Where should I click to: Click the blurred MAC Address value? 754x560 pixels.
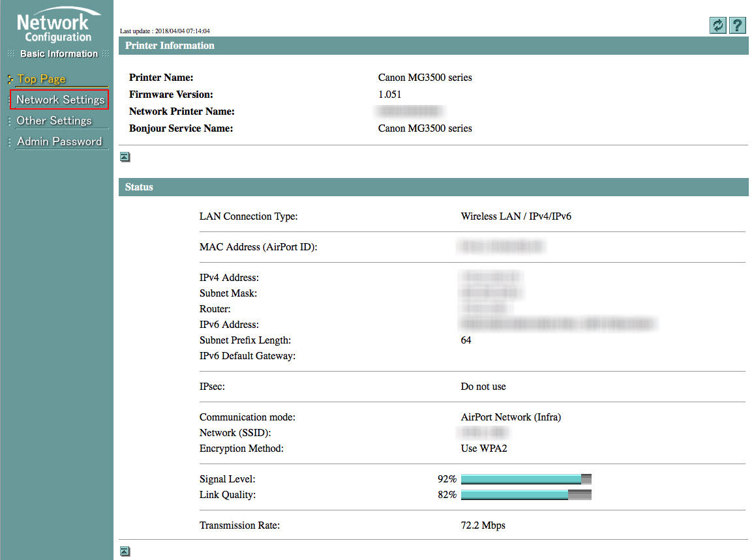(501, 246)
